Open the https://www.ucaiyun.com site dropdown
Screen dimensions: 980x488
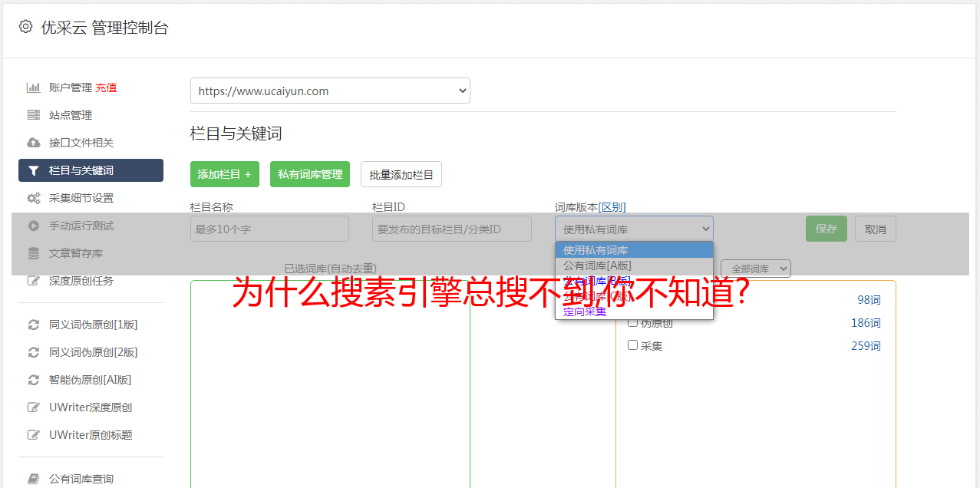point(330,91)
